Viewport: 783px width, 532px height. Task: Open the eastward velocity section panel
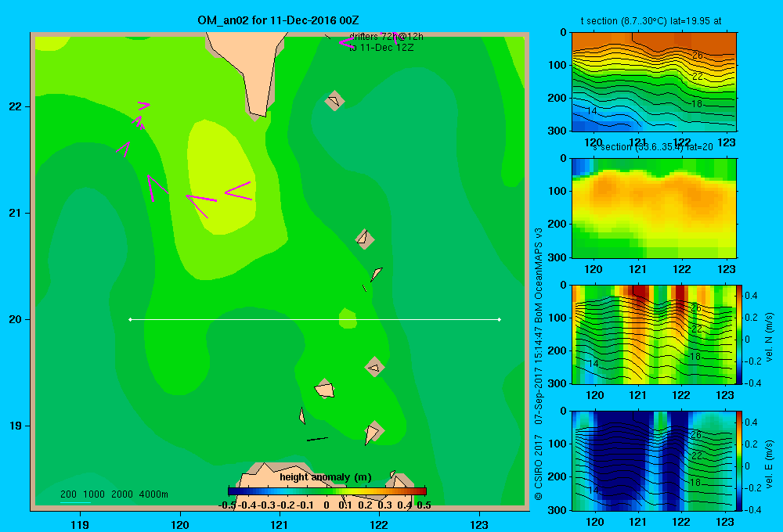[x=654, y=461]
